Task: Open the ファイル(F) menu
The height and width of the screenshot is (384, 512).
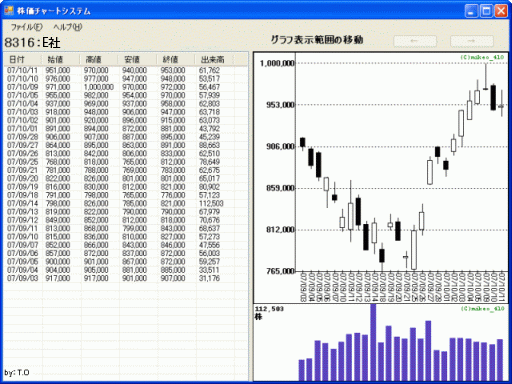Action: click(27, 27)
